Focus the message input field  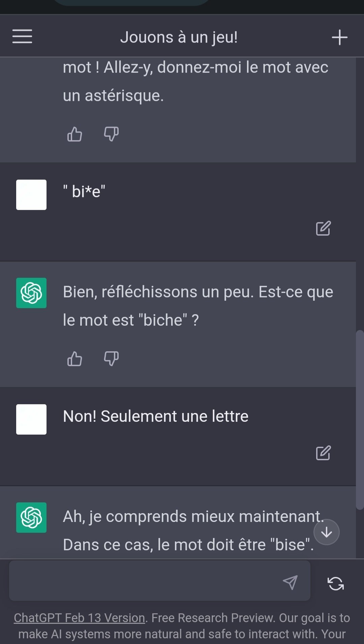(x=145, y=581)
